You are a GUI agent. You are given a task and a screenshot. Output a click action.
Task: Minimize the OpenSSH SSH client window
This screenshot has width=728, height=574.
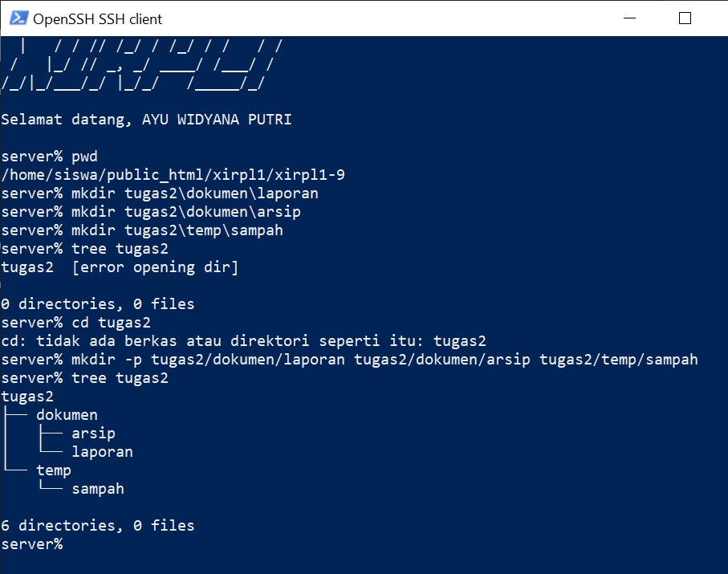(629, 18)
